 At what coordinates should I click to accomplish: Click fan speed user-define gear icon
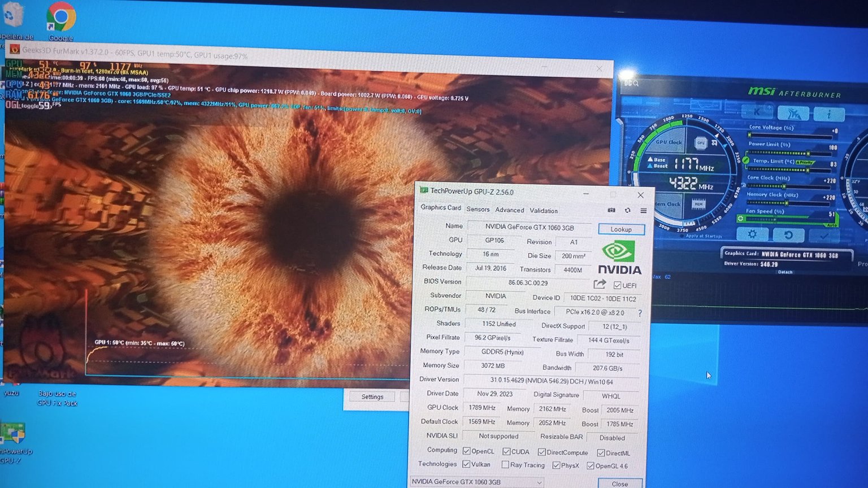740,219
